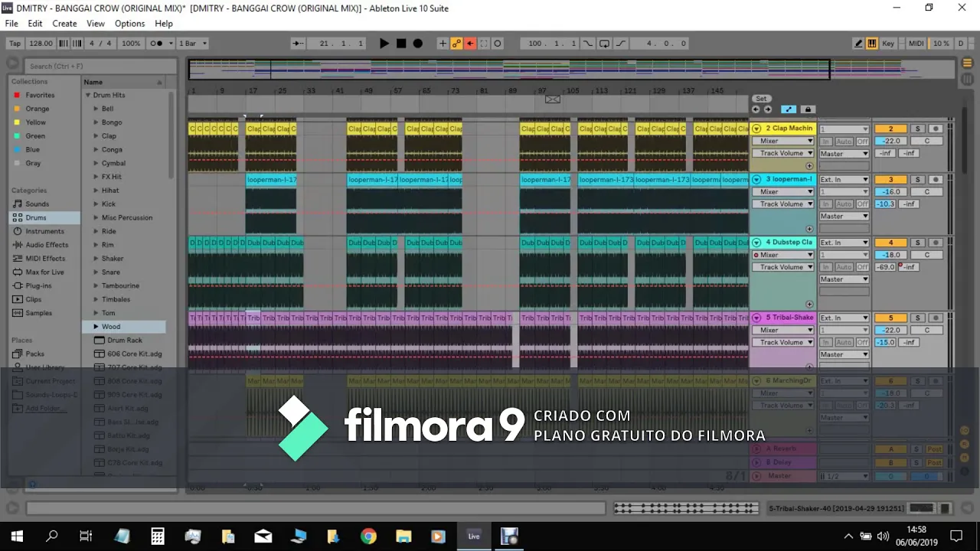Open Google Chrome from taskbar
Screen dimensions: 980x551
(x=369, y=536)
